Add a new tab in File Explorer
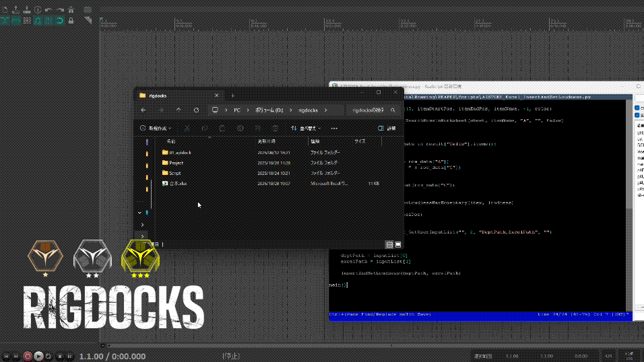 click(233, 96)
